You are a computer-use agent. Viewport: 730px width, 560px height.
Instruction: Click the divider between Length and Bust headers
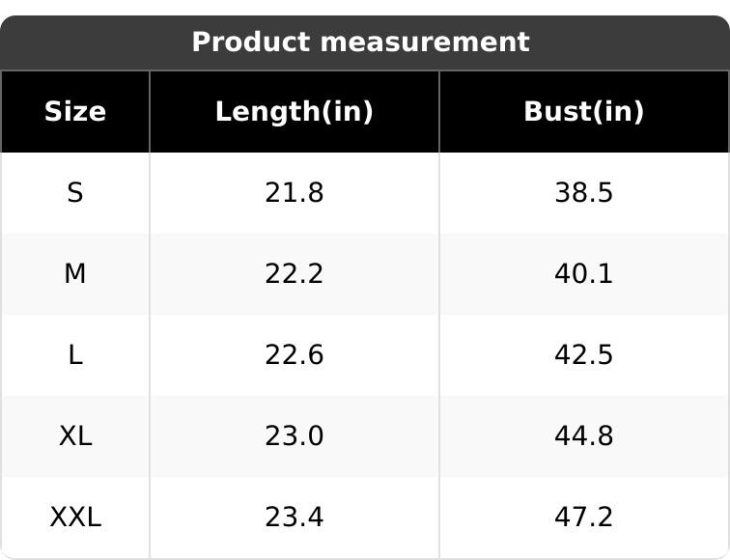point(439,112)
